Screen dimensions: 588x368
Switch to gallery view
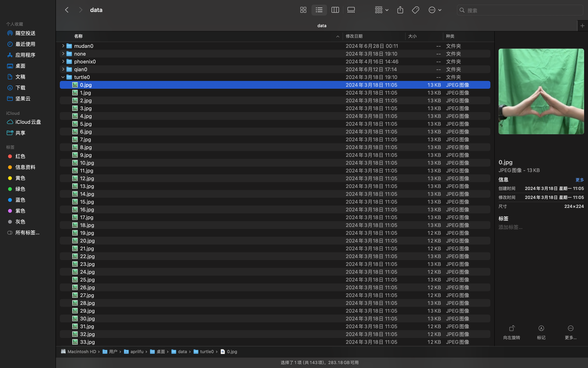click(x=351, y=10)
